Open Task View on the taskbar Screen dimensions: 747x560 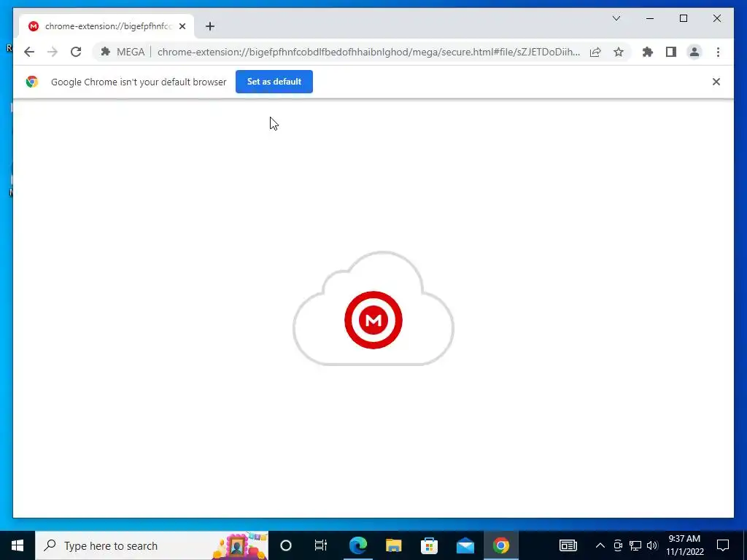click(321, 545)
